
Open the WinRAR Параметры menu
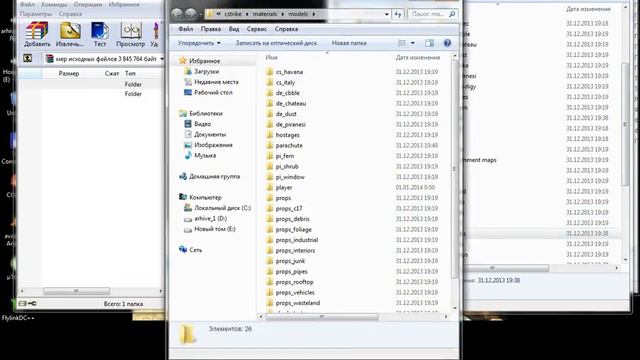(x=36, y=14)
